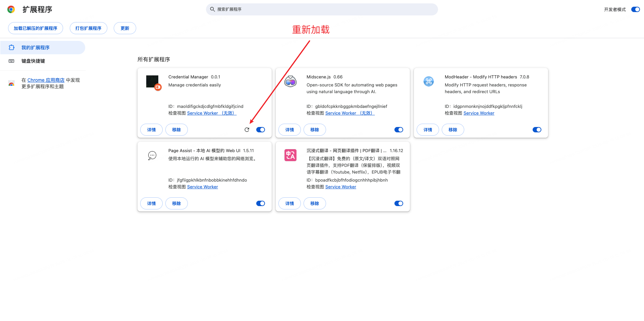Open 详情 for 沉浸式翻译
Viewport: 644px width, 321px height.
tap(289, 203)
